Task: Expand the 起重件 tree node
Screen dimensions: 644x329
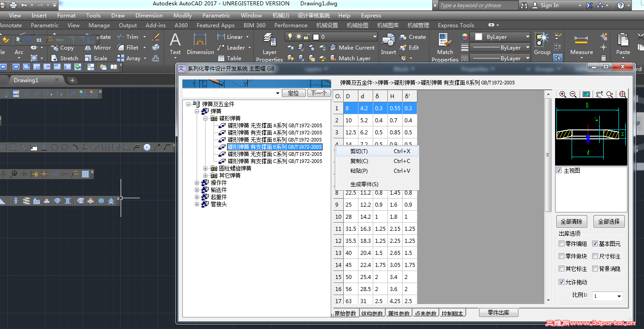Action: coord(197,197)
